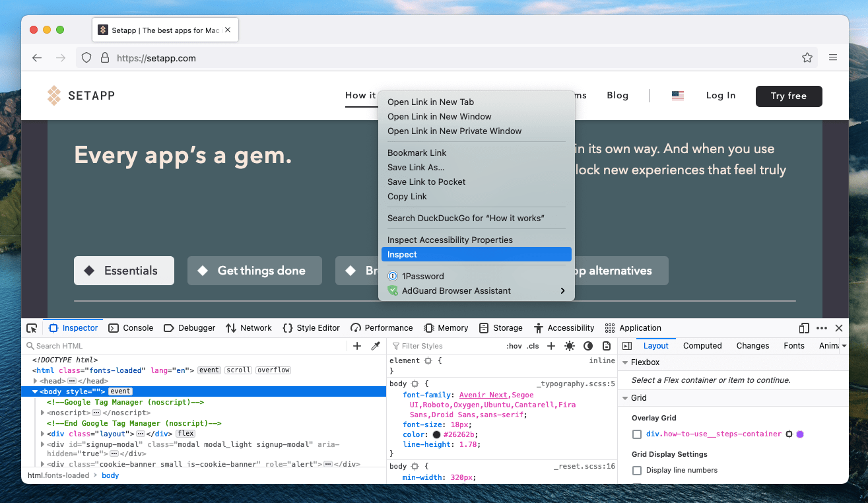Toggle print media simulation
868x503 pixels.
tap(607, 346)
